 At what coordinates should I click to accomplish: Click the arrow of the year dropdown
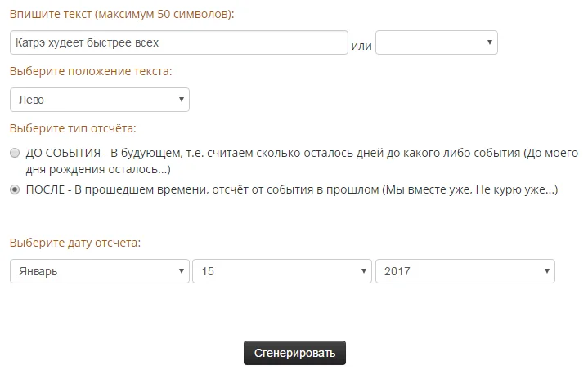point(546,271)
